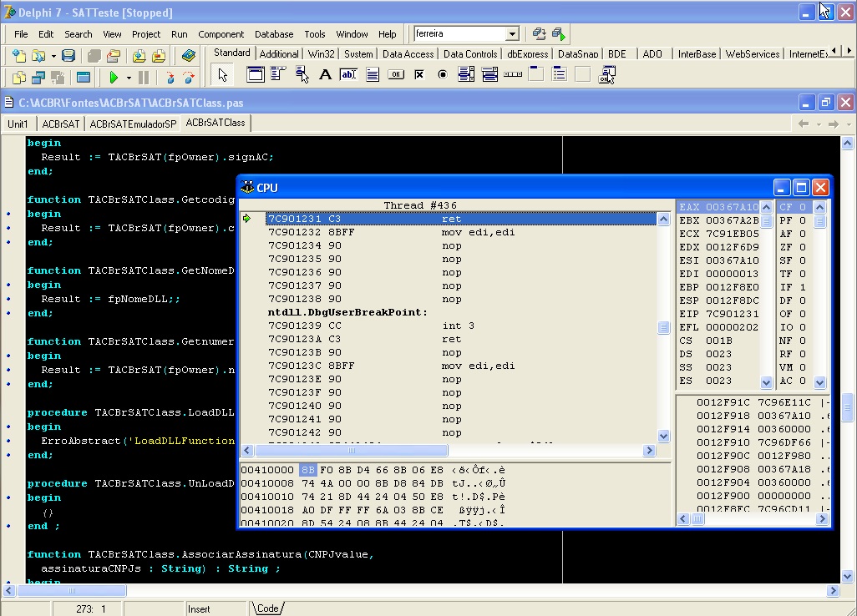
Task: Select the 'int 3' disassembly line
Action: tap(462, 326)
